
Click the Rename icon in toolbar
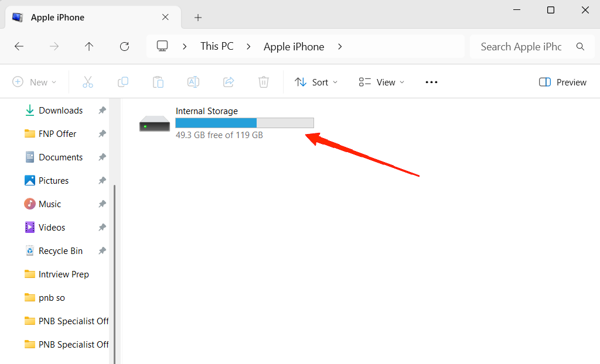point(193,82)
